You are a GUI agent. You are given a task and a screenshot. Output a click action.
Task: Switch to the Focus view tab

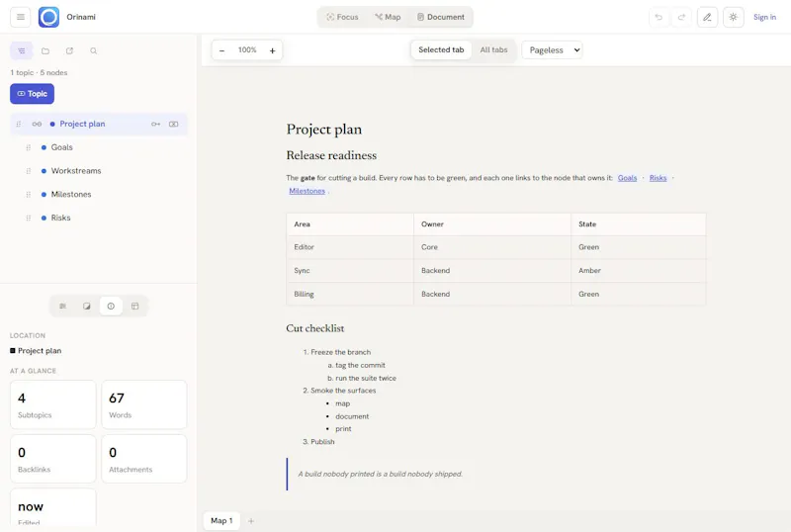(x=342, y=17)
